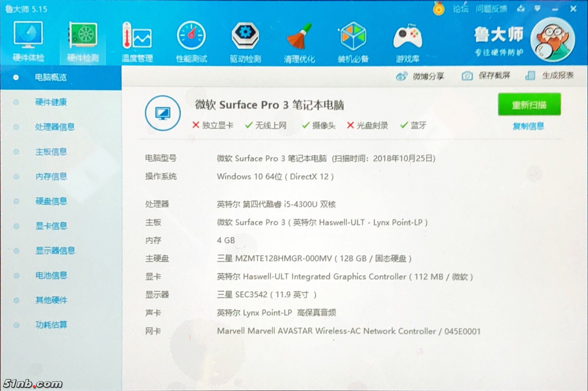
Task: Share via 微博分享
Action: 420,76
